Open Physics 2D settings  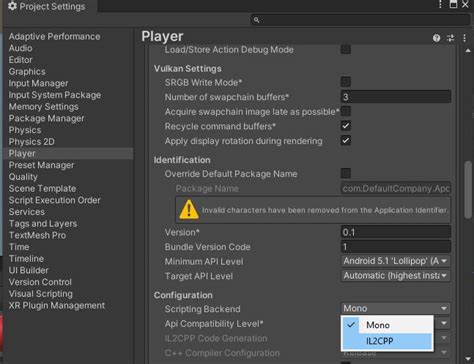32,142
